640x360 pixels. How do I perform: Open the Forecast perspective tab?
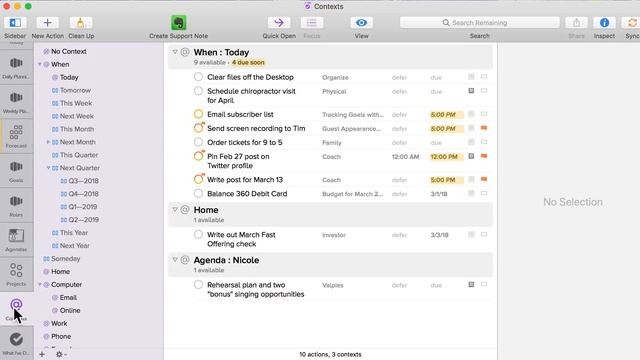(16, 136)
